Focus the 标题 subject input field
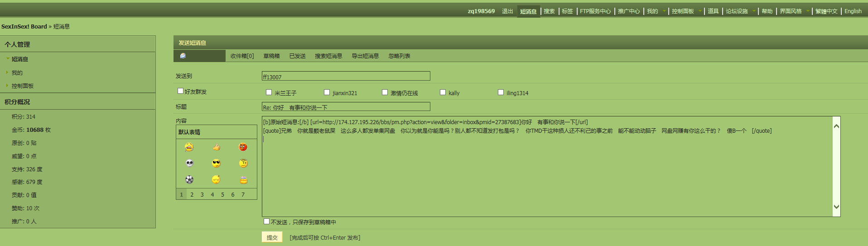The width and height of the screenshot is (868, 246). pyautogui.click(x=346, y=106)
